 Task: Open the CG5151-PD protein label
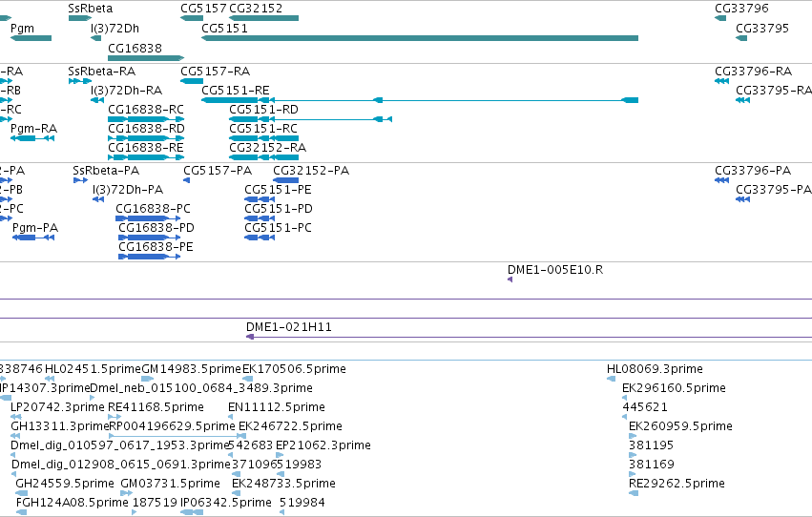tap(279, 209)
